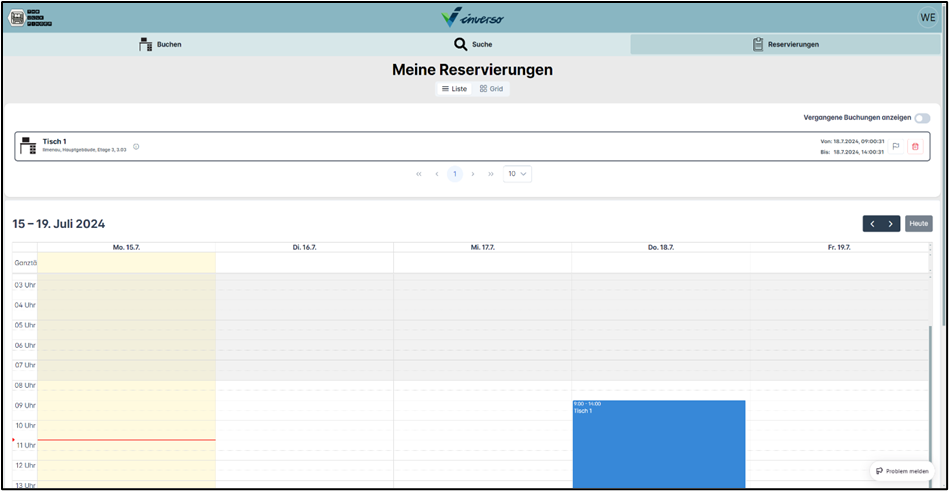
Task: Click the Heute button
Action: point(919,224)
